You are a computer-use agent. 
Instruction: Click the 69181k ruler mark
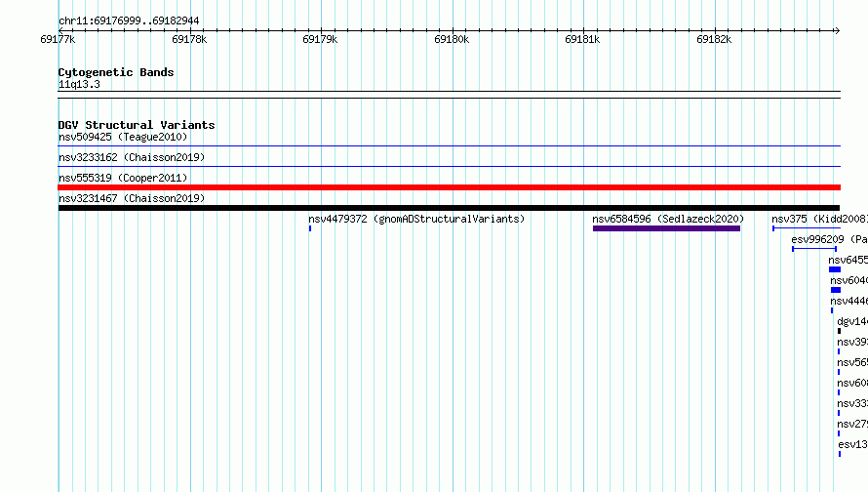coord(582,39)
